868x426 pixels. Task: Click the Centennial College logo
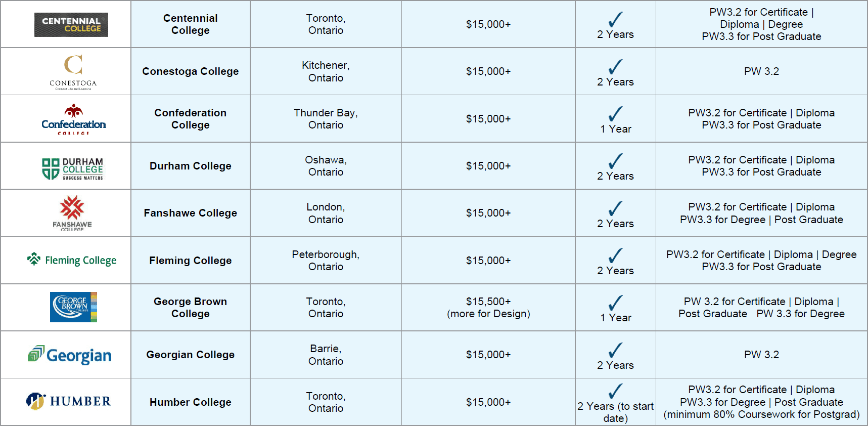tap(71, 25)
